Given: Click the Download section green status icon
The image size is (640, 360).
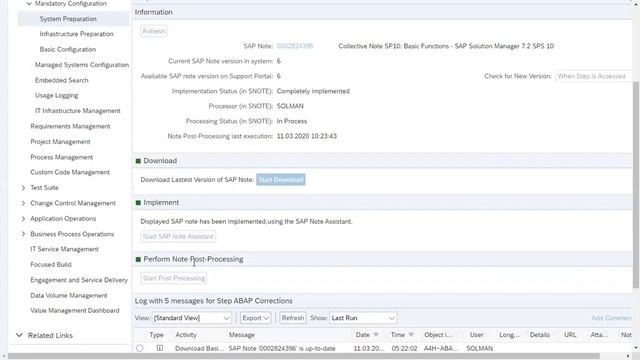Looking at the screenshot, I should point(138,161).
